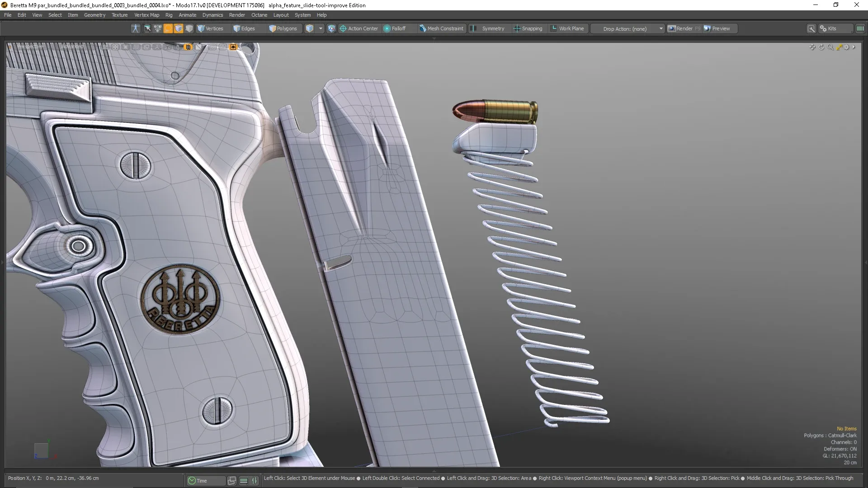Click the grey cube icon beside Vertices
Screen dimensions: 868x488
(189, 28)
